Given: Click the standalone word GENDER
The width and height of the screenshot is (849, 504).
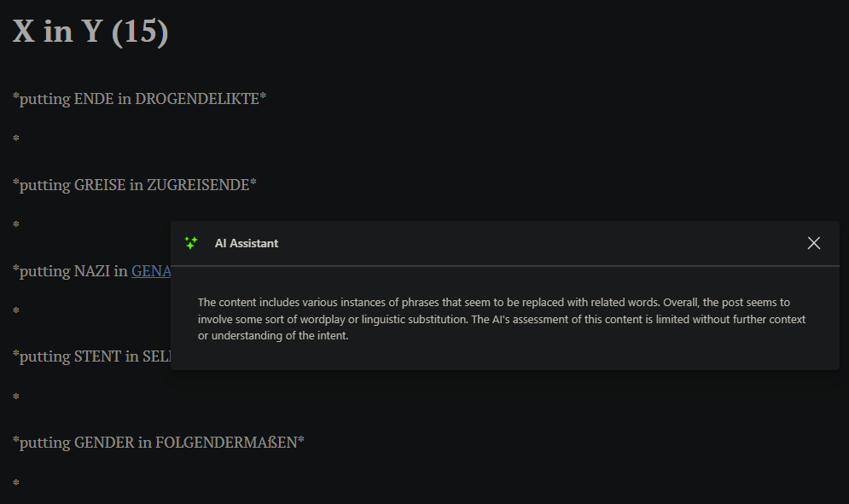Looking at the screenshot, I should click(x=104, y=443).
